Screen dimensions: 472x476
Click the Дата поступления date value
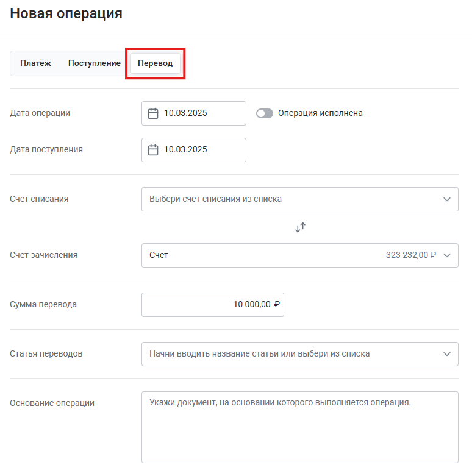(185, 149)
